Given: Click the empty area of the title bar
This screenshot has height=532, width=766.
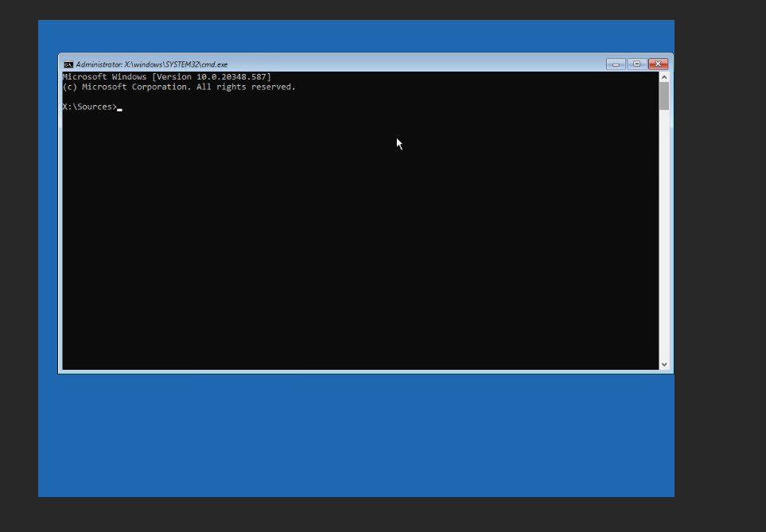Looking at the screenshot, I should point(414,64).
